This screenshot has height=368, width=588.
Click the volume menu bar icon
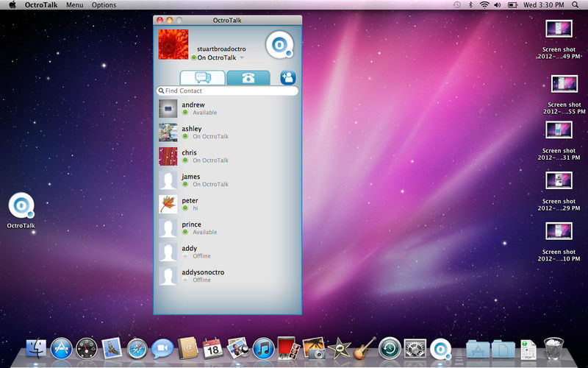tap(498, 5)
